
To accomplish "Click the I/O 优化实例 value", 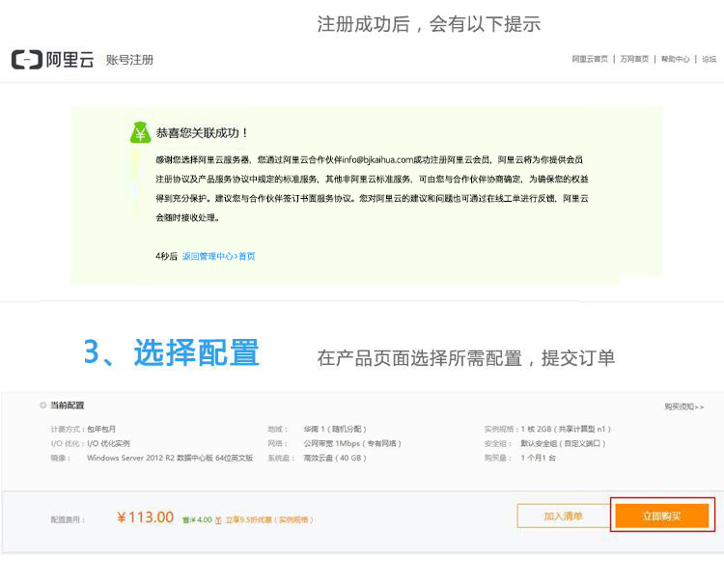I will click(108, 443).
